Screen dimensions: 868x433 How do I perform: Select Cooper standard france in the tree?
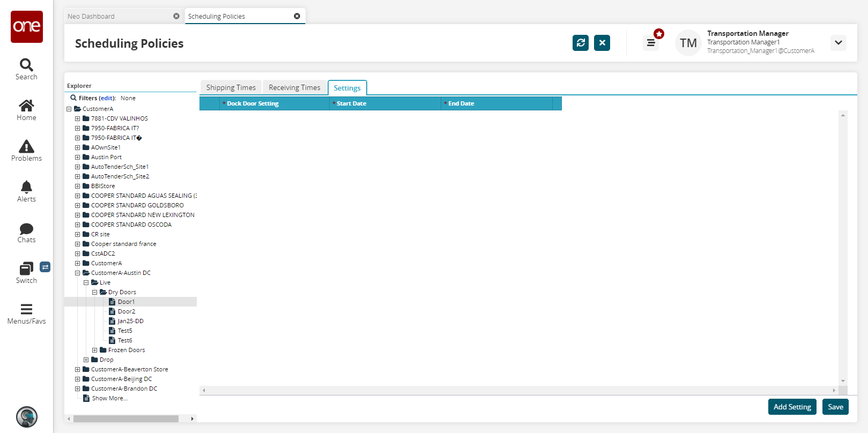click(124, 244)
